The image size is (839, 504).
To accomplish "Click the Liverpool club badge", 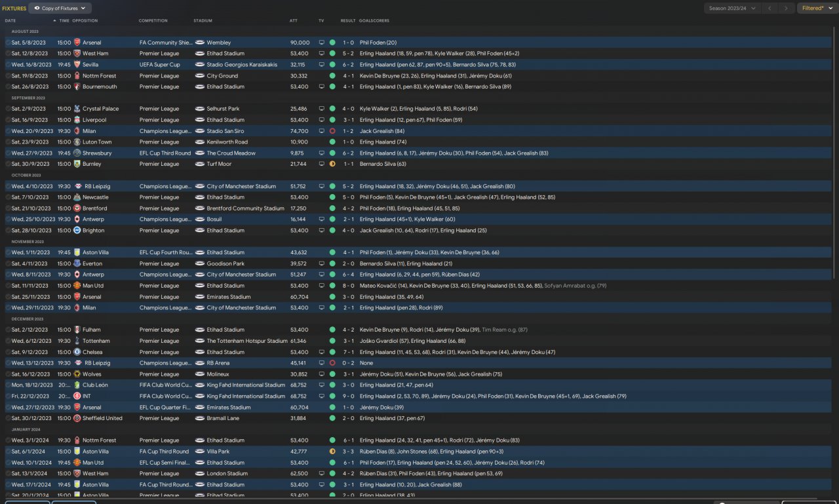I will 77,120.
